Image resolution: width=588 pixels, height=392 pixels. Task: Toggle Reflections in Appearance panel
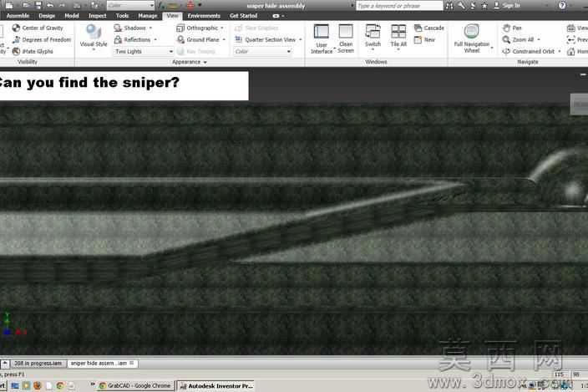(132, 39)
